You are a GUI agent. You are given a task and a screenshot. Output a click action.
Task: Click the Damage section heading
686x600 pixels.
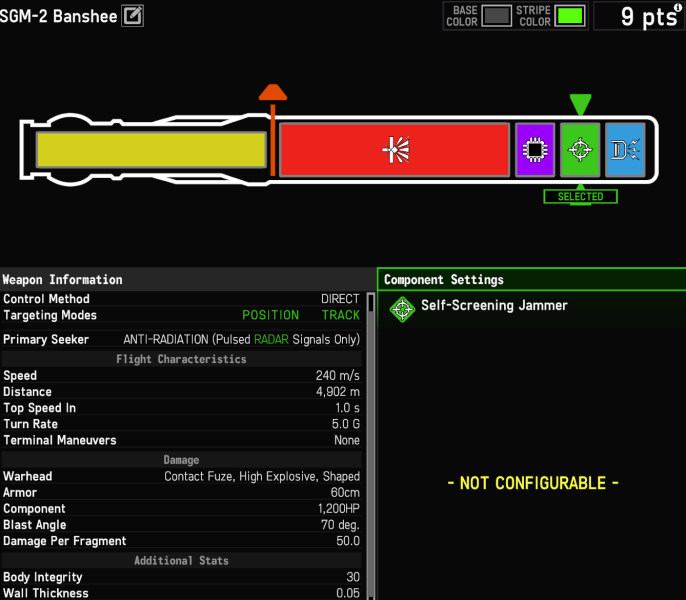tap(181, 460)
